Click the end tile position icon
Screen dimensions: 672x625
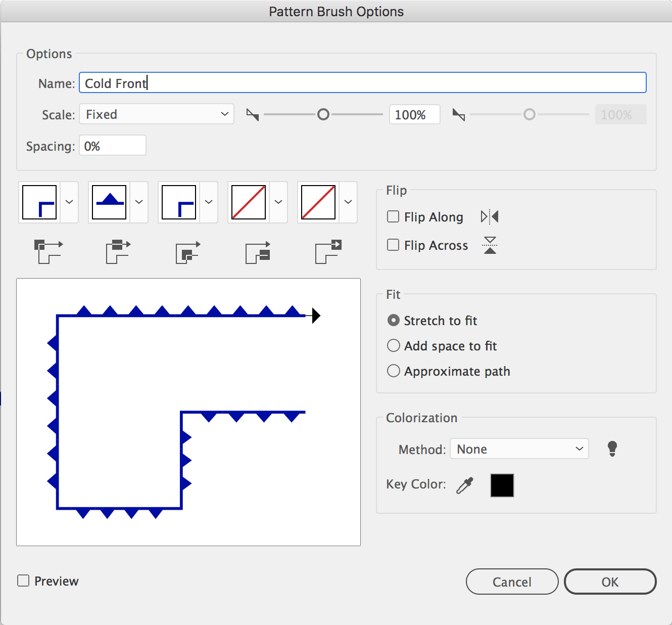328,251
